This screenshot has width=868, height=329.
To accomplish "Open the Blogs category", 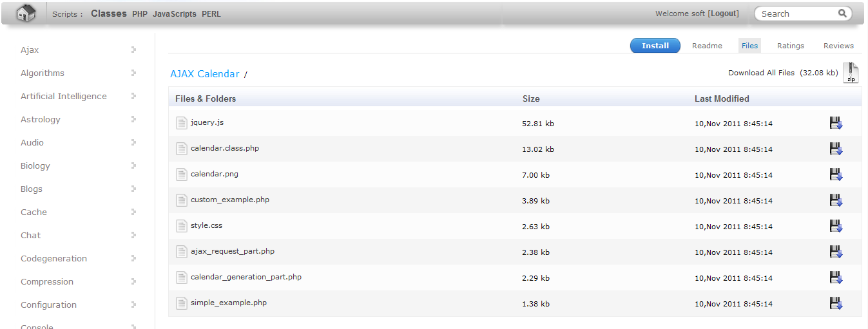I will click(x=32, y=189).
